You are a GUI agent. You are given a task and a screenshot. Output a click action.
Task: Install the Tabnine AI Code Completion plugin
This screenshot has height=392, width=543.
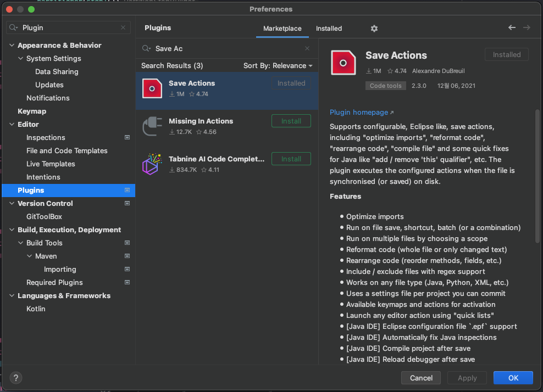pos(291,159)
